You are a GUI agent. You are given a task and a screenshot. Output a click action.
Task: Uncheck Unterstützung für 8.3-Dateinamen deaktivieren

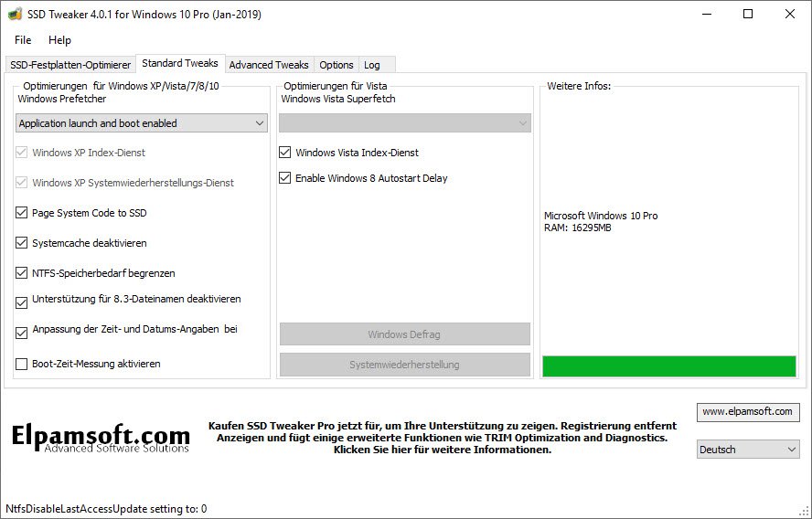pyautogui.click(x=21, y=302)
